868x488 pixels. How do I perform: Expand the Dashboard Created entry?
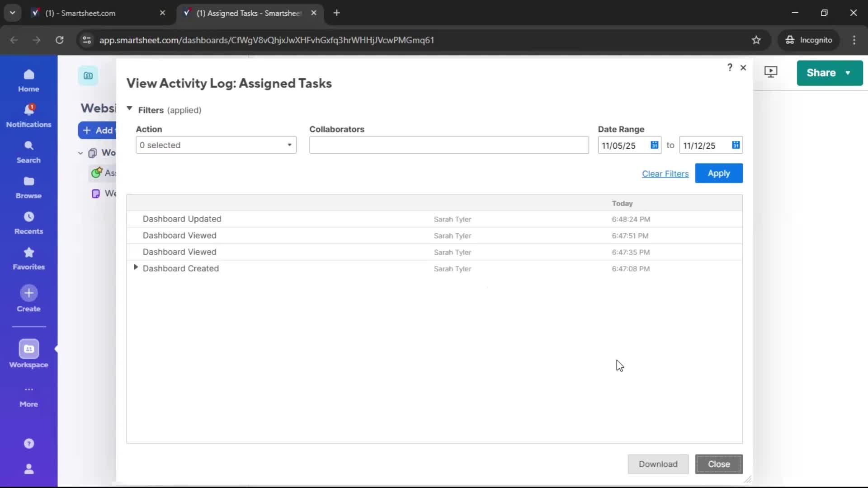pos(137,267)
